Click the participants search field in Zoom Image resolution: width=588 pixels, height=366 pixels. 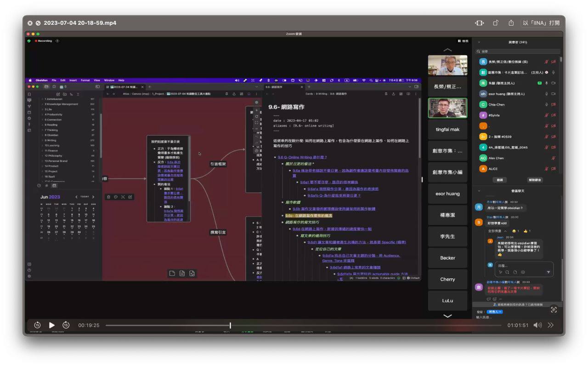tap(518, 51)
